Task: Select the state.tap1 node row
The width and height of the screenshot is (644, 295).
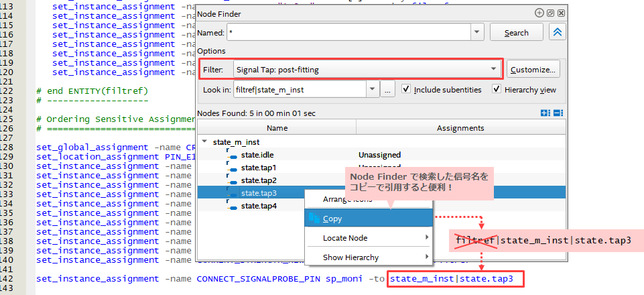Action: click(x=381, y=168)
